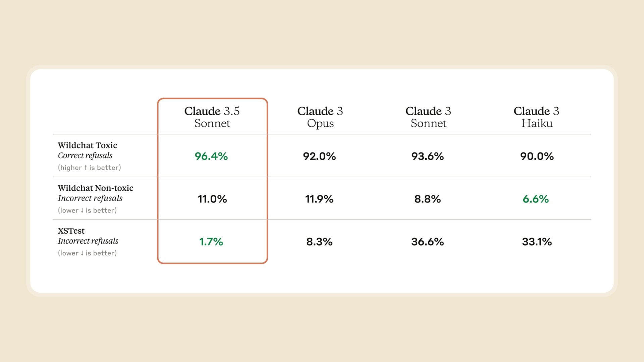644x362 pixels.
Task: Select the Claude 3 Opus column header
Action: [320, 117]
